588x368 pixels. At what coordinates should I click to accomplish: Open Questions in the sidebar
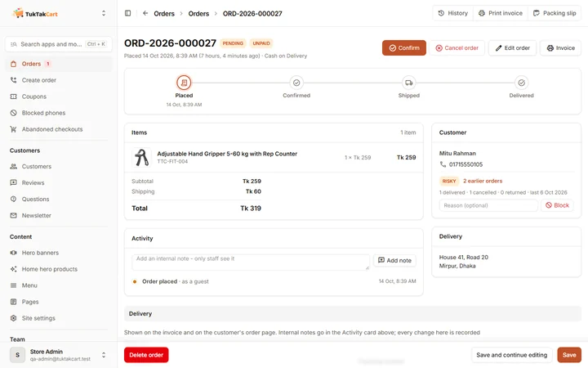coord(59,199)
